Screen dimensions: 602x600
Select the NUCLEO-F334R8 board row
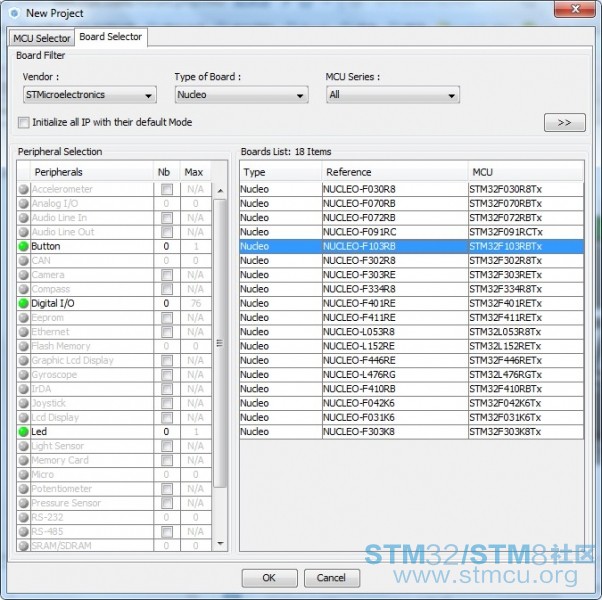(412, 289)
